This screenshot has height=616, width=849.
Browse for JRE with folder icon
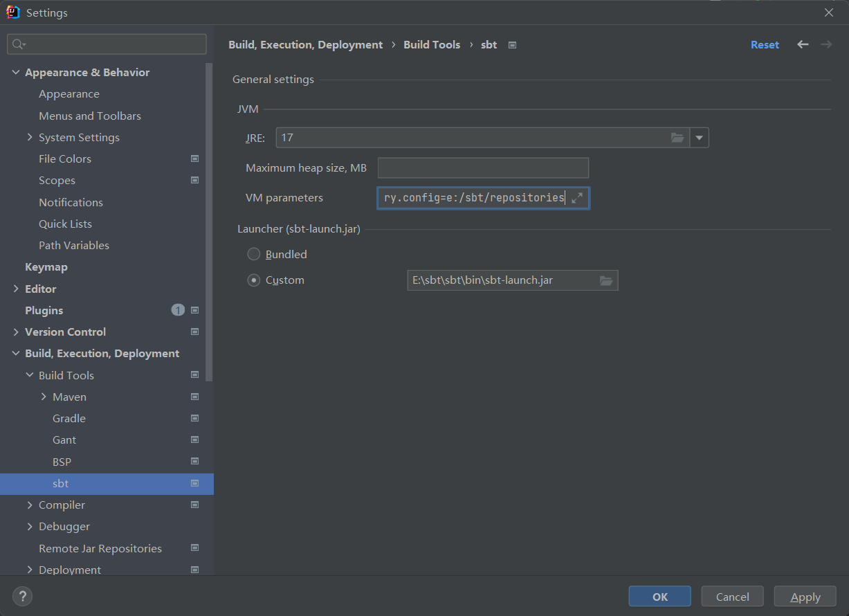tap(677, 138)
